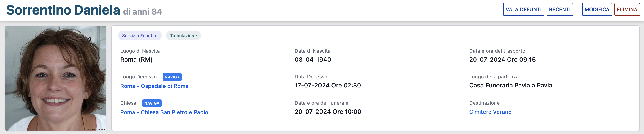The width and height of the screenshot is (644, 134).
Task: Click the birthplace value Roma (RM)
Action: (x=136, y=60)
